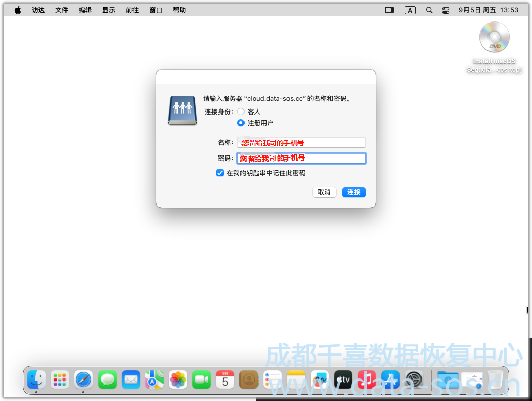Open System Settings gear icon

(414, 380)
